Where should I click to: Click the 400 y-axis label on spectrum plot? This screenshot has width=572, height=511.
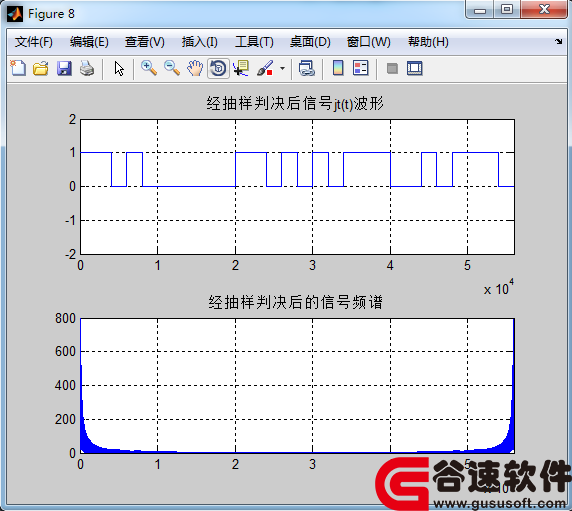pyautogui.click(x=65, y=386)
